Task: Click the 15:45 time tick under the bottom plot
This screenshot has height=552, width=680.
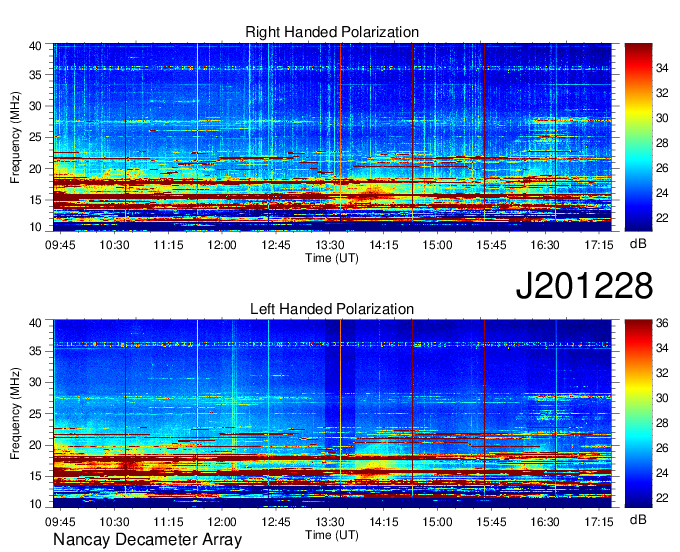Action: coord(491,522)
